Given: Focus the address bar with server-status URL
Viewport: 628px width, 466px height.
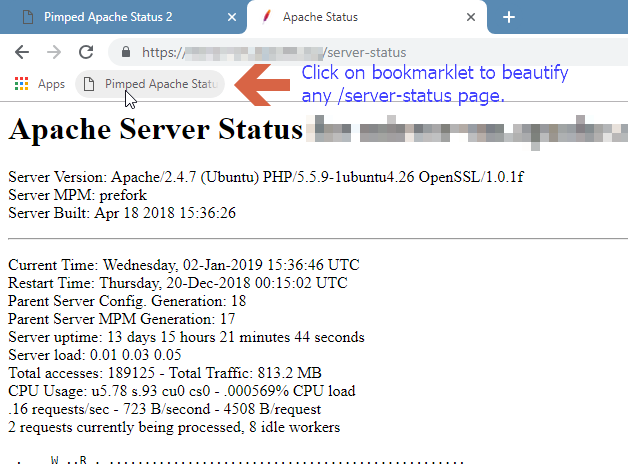Looking at the screenshot, I should coord(368,52).
